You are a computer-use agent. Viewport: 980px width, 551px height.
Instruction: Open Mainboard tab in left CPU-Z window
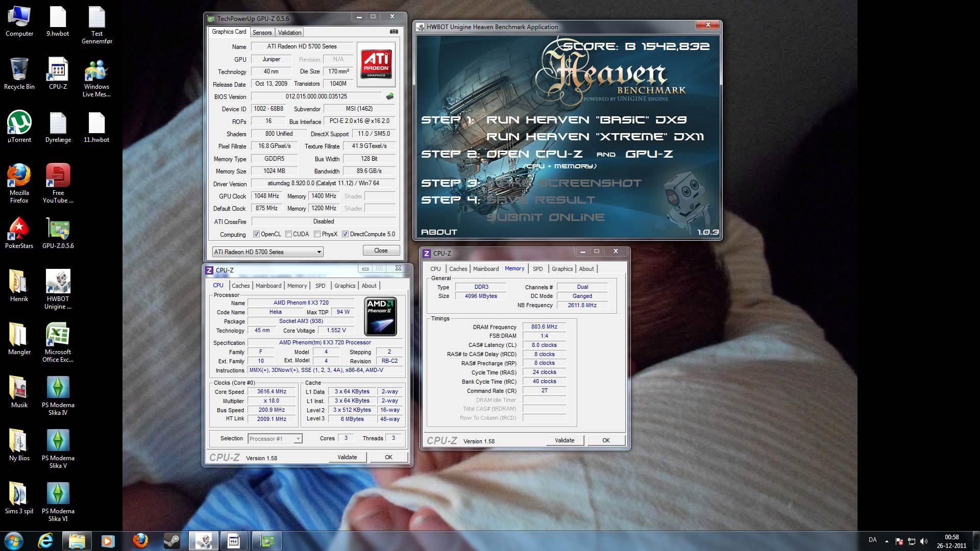[268, 286]
